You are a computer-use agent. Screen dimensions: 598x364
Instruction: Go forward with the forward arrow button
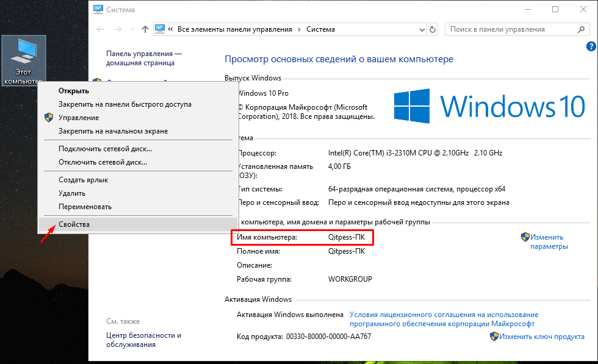[118, 29]
